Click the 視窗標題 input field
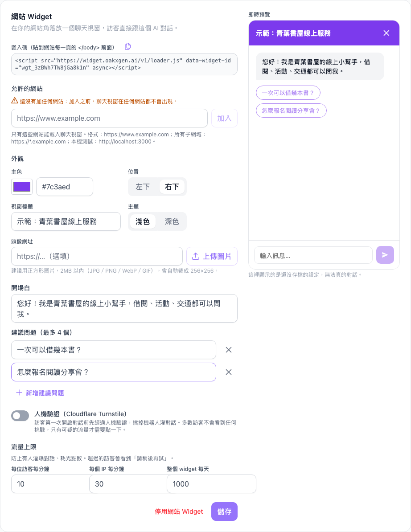Viewport: 411px width, 532px height. click(x=66, y=221)
